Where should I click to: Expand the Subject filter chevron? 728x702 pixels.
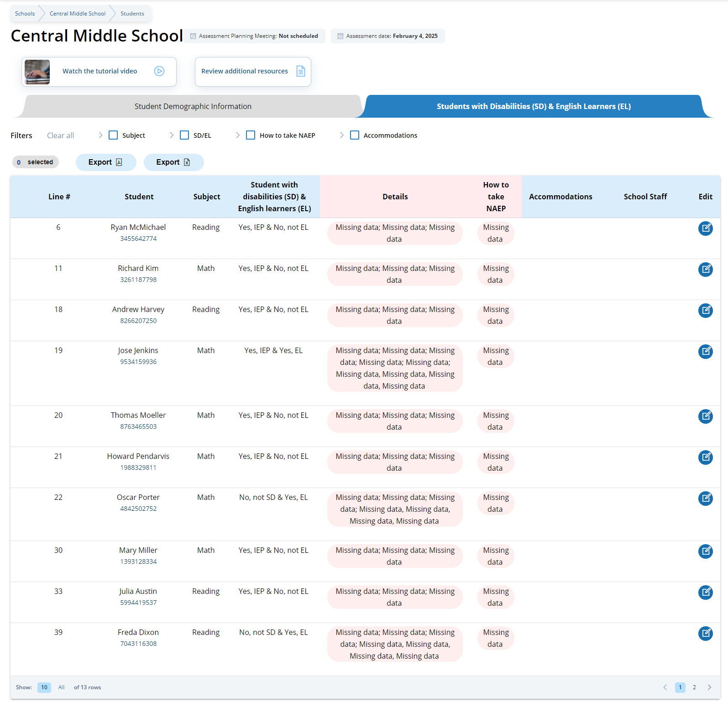point(100,135)
